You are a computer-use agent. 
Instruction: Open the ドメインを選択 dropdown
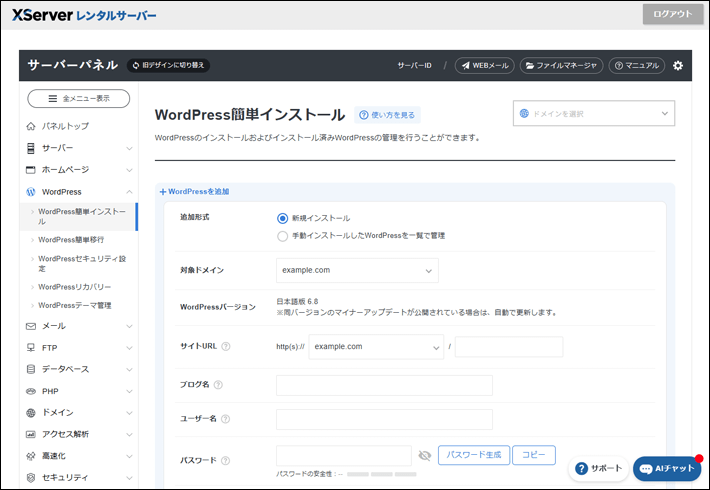click(594, 114)
